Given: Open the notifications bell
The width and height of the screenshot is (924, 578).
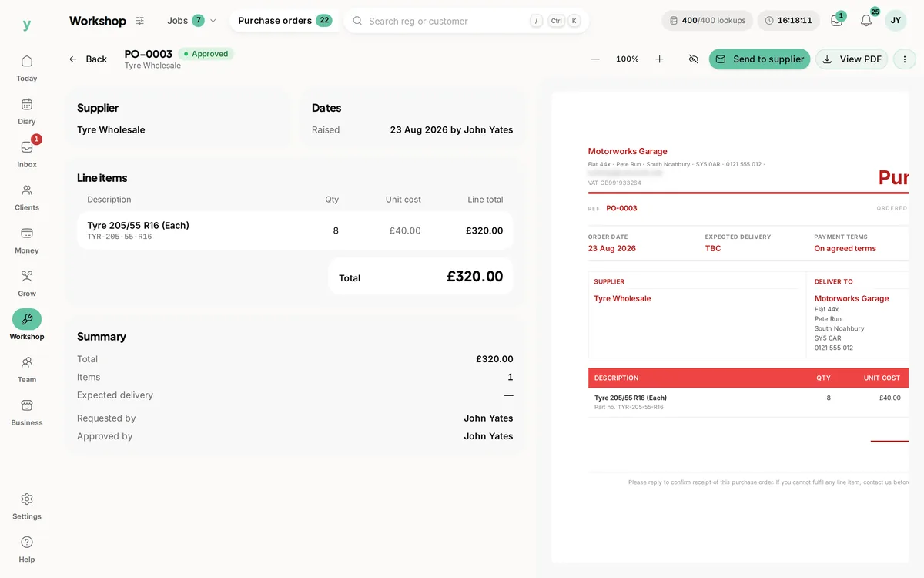Looking at the screenshot, I should click(x=866, y=21).
